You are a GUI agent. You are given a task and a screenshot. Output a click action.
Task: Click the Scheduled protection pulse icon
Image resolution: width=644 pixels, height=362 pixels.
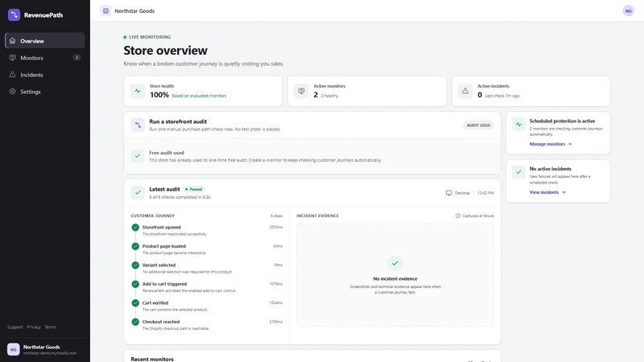tap(518, 125)
